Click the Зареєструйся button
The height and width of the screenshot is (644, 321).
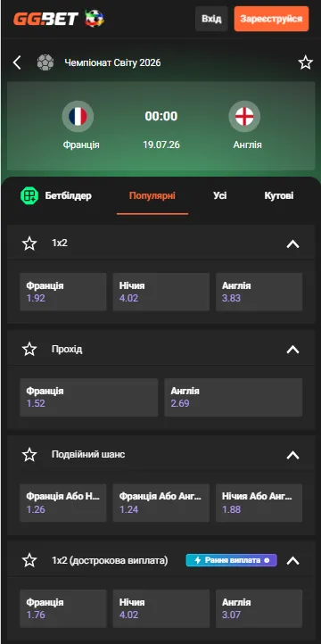click(x=271, y=19)
